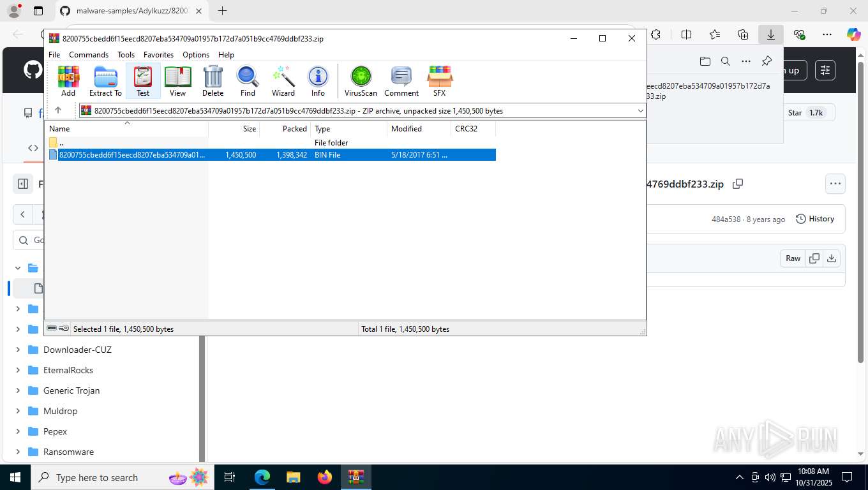Expand the Muldrop folder

click(x=17, y=411)
